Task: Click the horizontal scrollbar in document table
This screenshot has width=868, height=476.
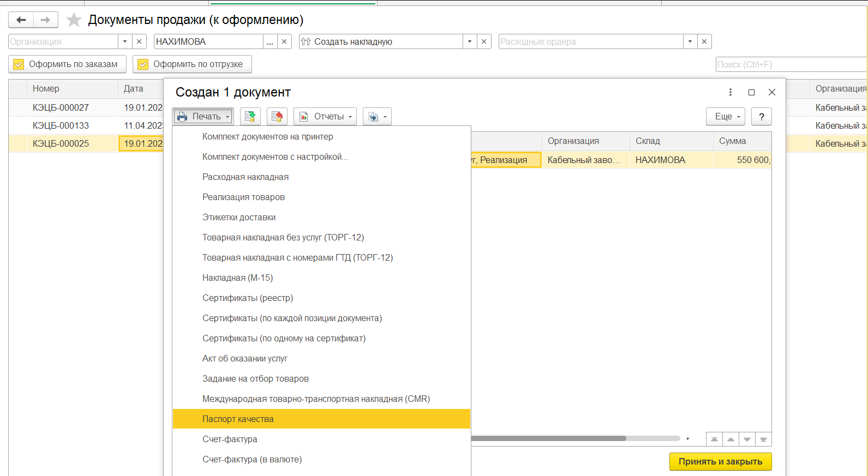Action: (548, 438)
